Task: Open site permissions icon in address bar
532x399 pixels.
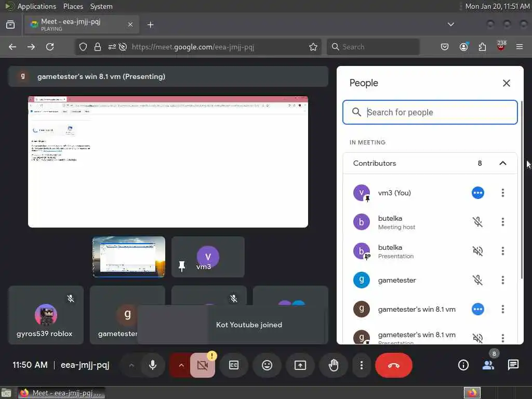Action: [112, 47]
